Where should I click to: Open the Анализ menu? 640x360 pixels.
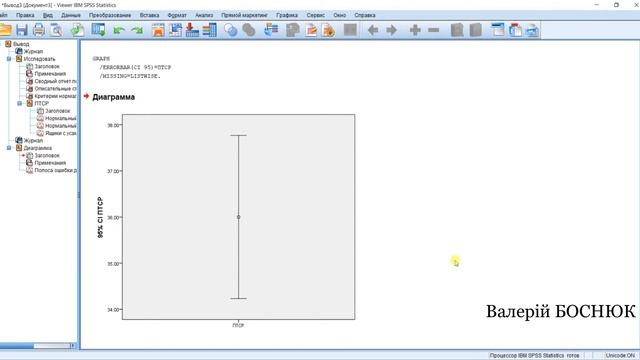(204, 15)
